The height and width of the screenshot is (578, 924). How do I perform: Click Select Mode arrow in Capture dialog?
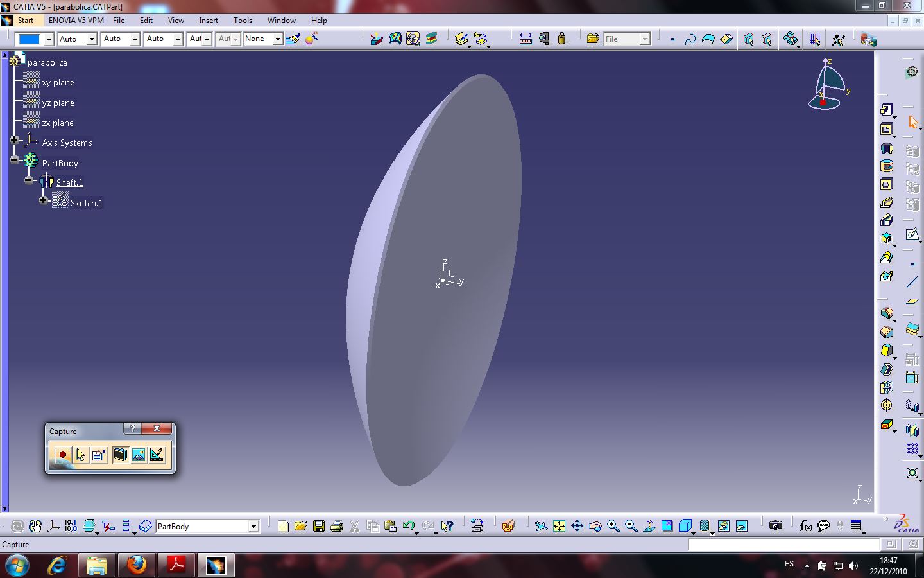81,455
